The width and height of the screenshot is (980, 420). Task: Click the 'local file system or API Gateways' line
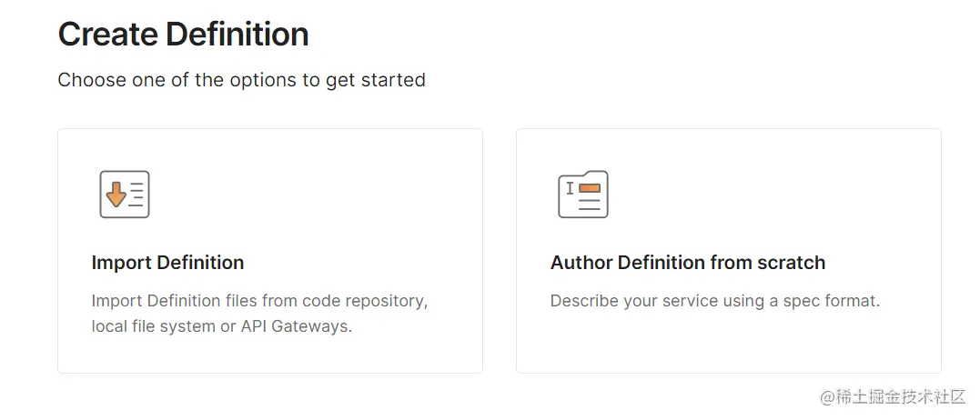click(x=221, y=326)
